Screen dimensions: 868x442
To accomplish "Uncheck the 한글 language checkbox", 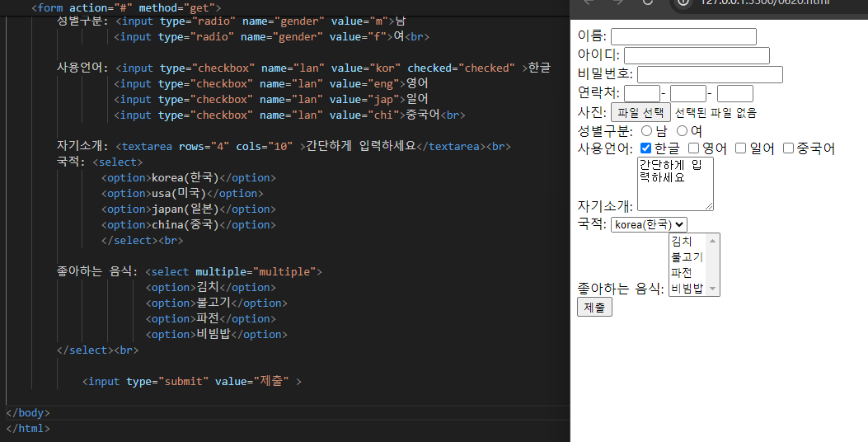I will pyautogui.click(x=645, y=148).
